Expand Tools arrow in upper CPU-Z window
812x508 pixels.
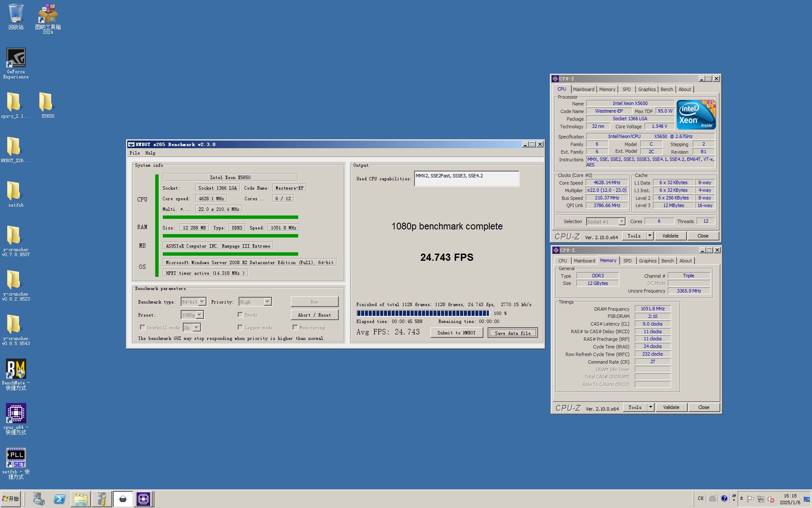pyautogui.click(x=650, y=236)
